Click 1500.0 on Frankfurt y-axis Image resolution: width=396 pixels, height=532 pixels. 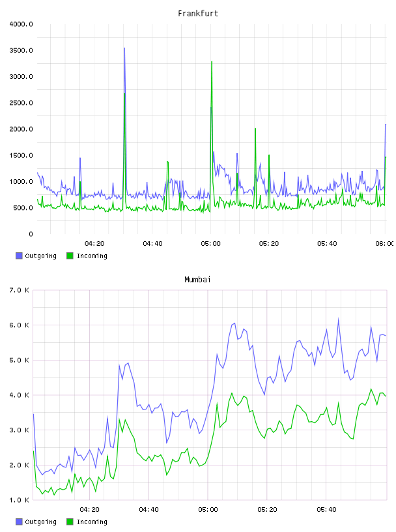21,155
